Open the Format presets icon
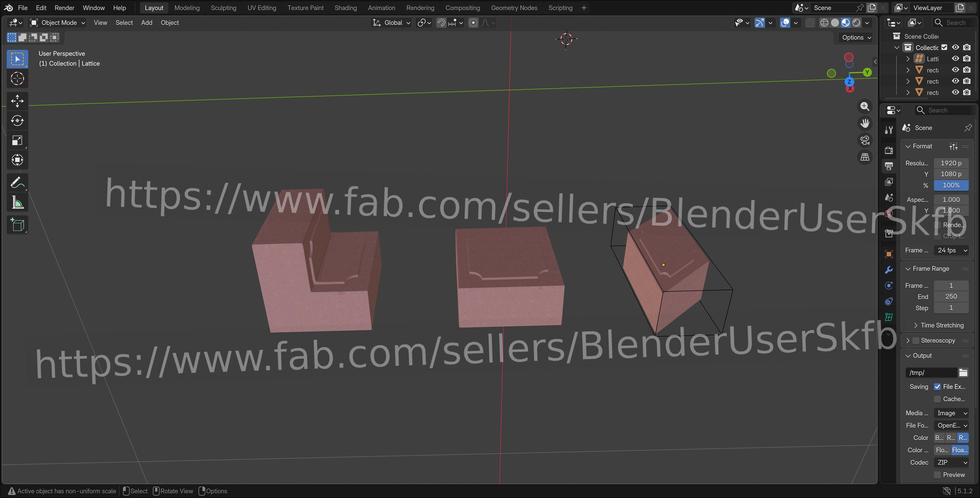The height and width of the screenshot is (498, 980). pos(953,146)
